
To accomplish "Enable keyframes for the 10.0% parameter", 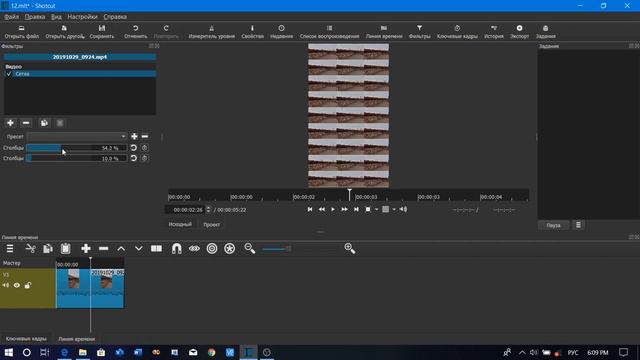I will 144,158.
